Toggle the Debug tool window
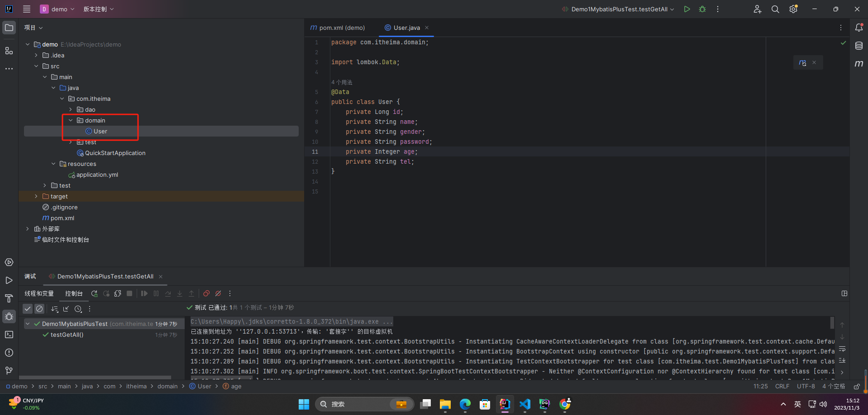Image resolution: width=868 pixels, height=415 pixels. [x=9, y=316]
